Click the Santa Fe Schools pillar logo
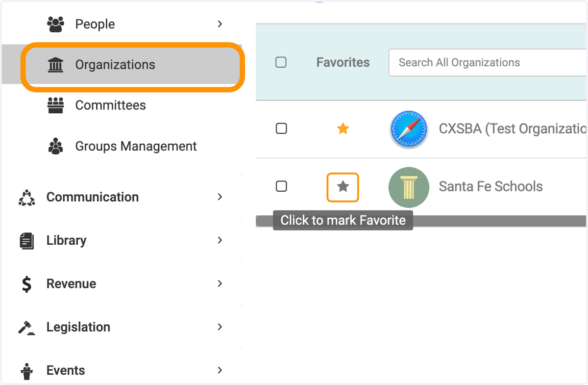This screenshot has height=385, width=588. coord(409,187)
